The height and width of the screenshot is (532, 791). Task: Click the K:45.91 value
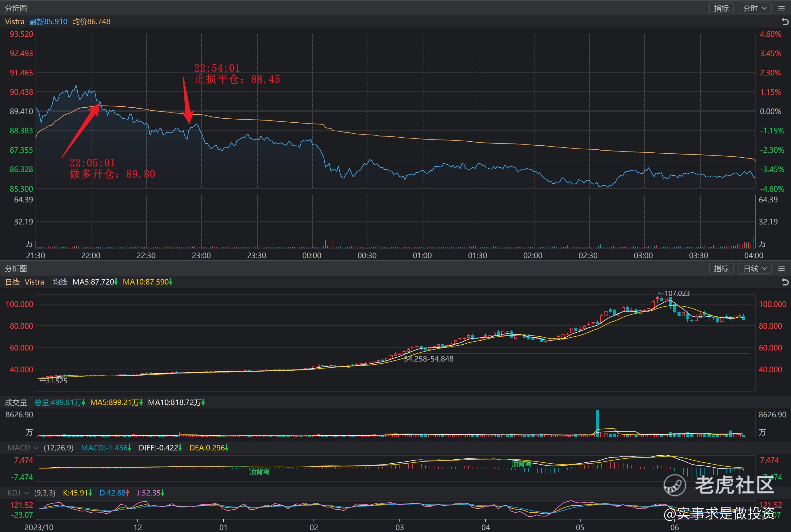[77, 493]
